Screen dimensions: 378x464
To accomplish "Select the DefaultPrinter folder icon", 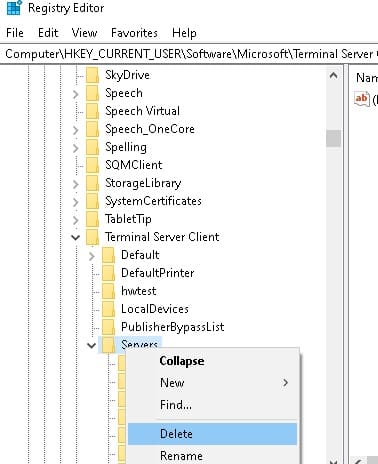I will pos(108,273).
